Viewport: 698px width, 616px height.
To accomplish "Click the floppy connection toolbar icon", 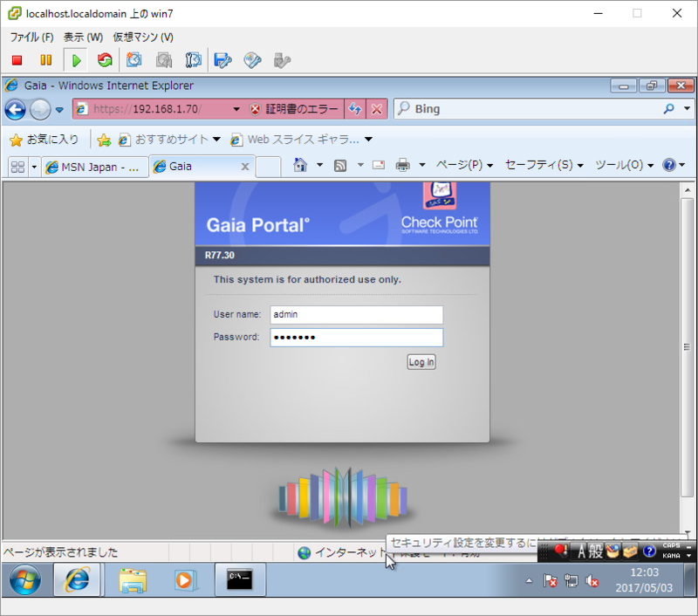I will tap(222, 60).
